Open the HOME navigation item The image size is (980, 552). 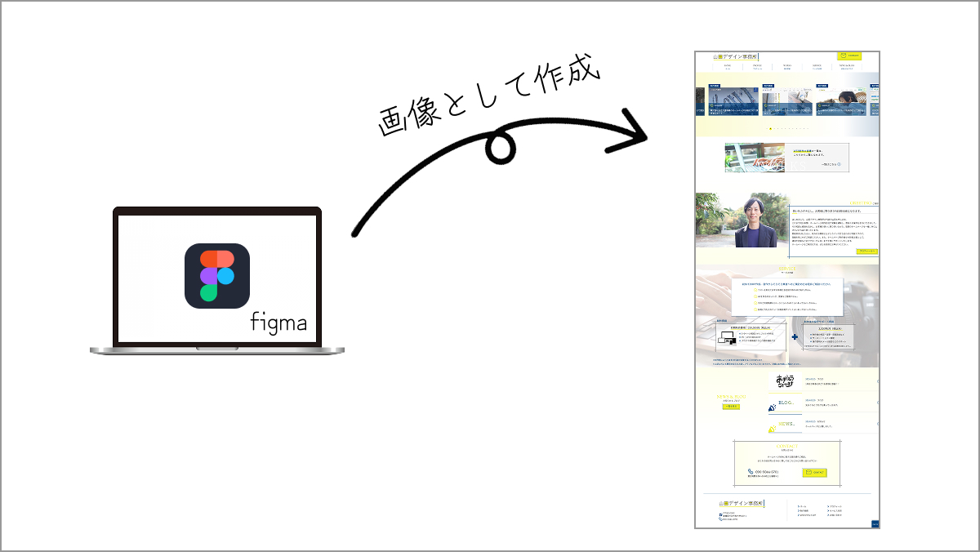click(727, 67)
